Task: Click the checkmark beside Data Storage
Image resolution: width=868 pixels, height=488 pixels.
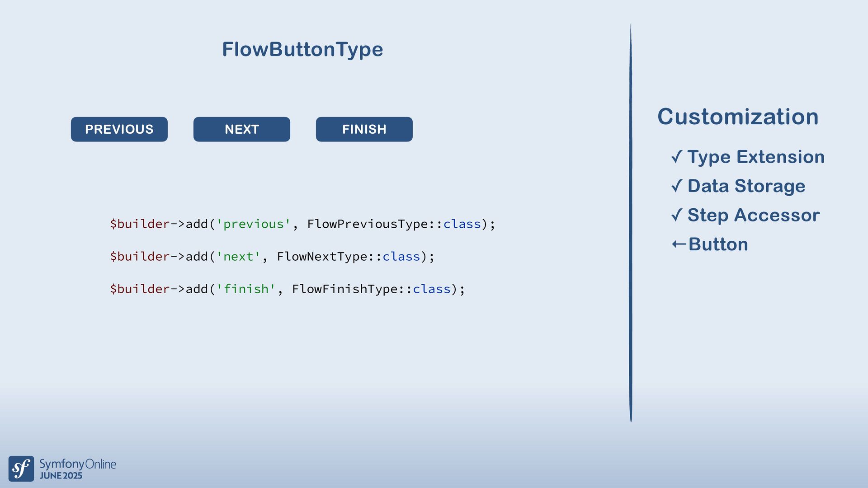Action: pyautogui.click(x=676, y=186)
